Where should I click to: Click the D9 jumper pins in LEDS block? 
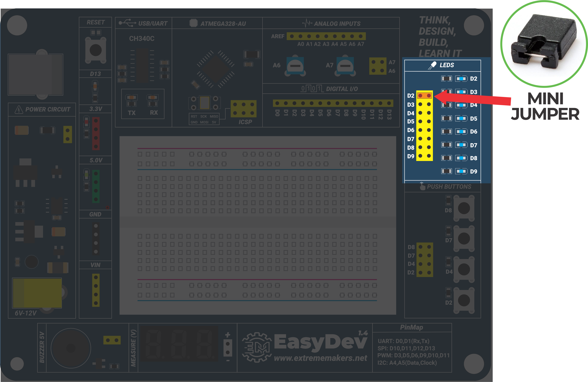point(425,156)
